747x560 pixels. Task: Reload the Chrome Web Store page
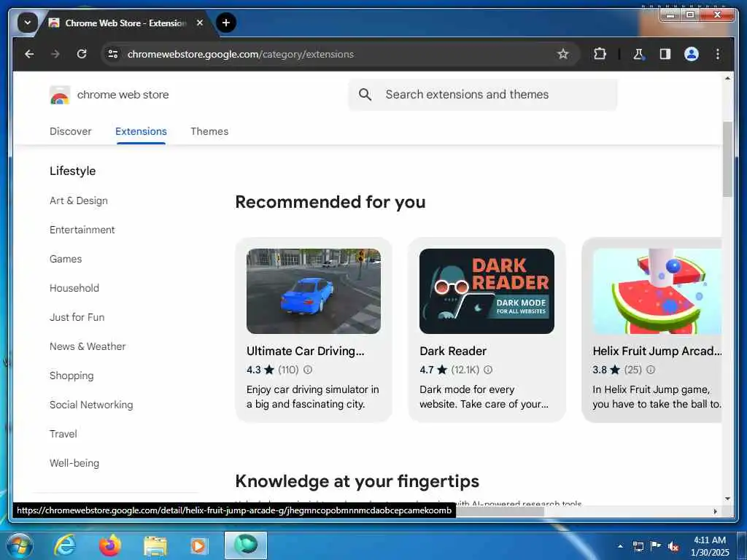point(82,54)
